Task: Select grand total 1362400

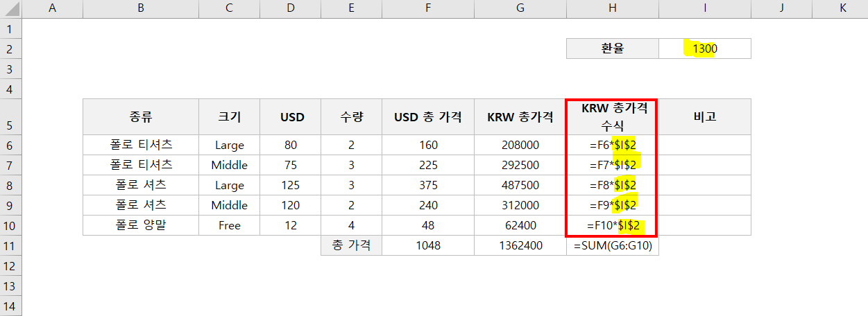Action: coord(520,245)
